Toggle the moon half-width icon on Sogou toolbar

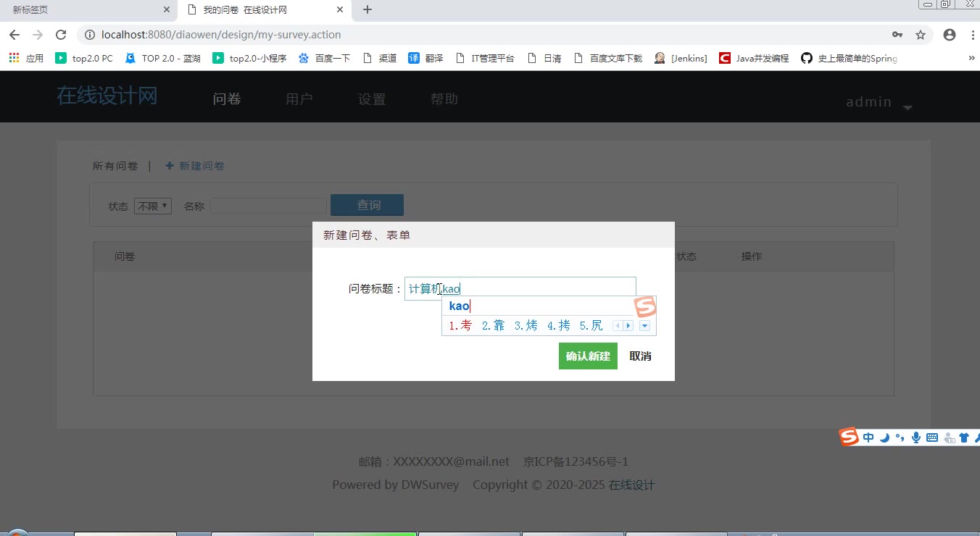pos(884,437)
